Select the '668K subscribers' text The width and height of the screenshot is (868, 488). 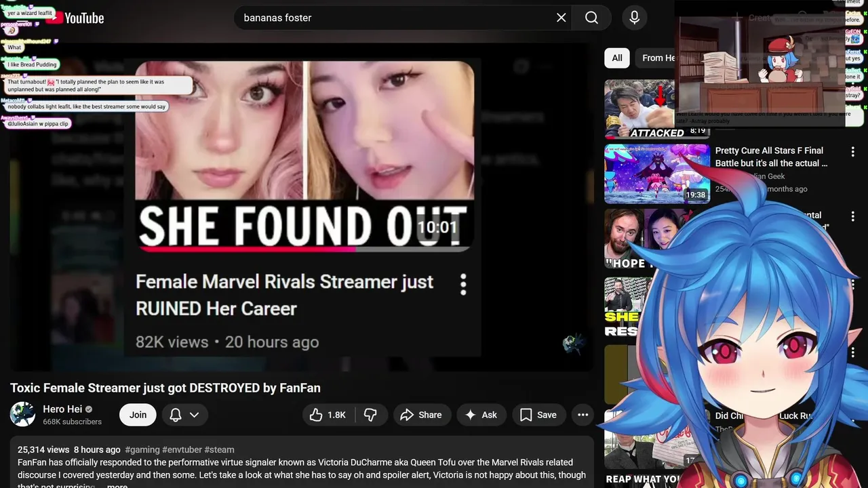click(x=72, y=422)
